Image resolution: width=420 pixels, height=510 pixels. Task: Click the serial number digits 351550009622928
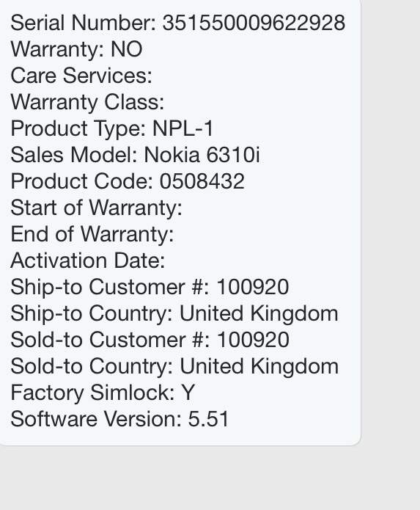click(x=254, y=23)
